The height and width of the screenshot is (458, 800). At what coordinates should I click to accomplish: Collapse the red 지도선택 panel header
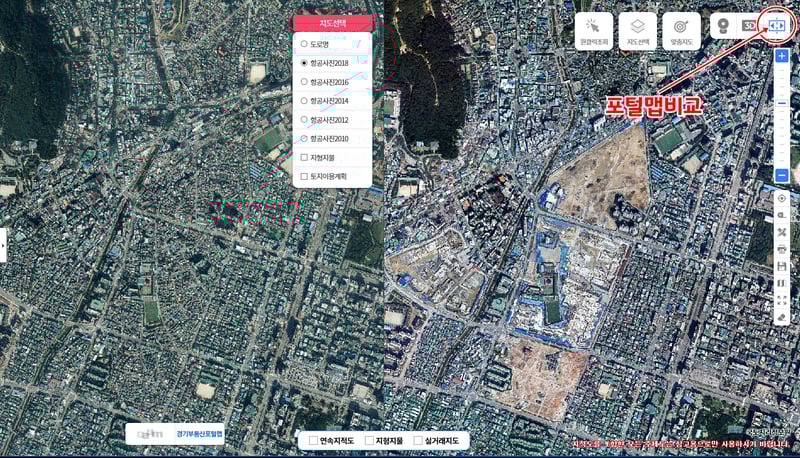[x=332, y=22]
